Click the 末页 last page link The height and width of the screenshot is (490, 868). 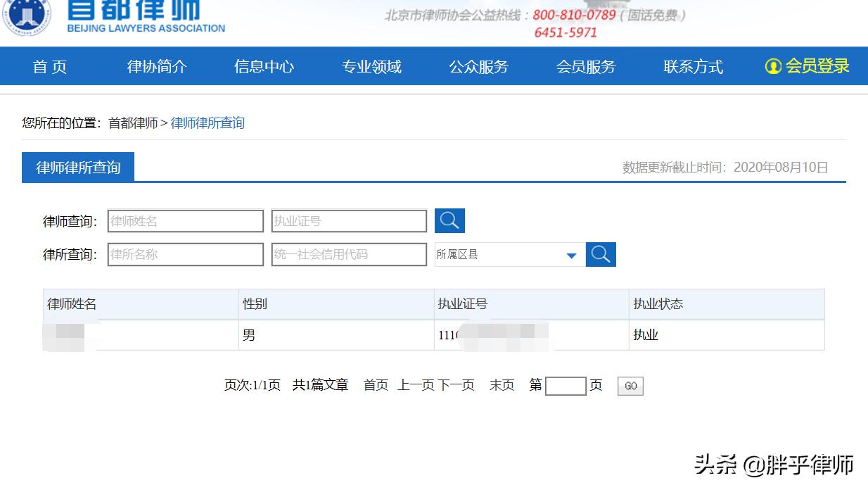coord(502,385)
